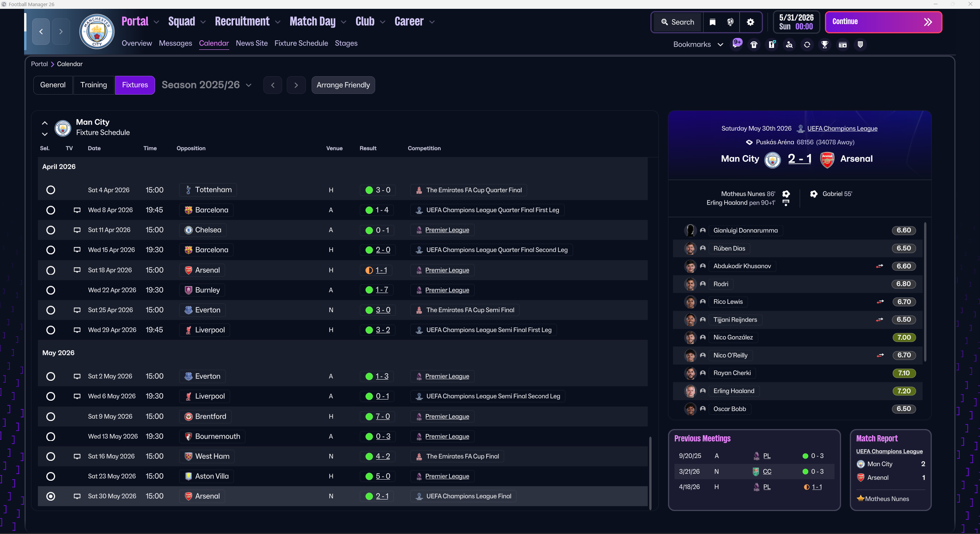
Task: Select the Tottenham fixture radio button
Action: coord(51,190)
